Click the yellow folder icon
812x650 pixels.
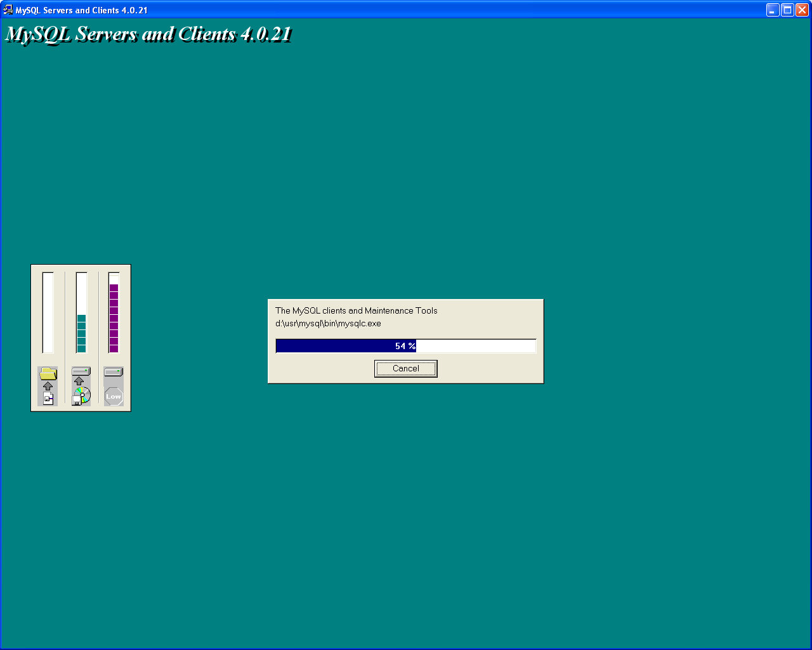coord(48,373)
